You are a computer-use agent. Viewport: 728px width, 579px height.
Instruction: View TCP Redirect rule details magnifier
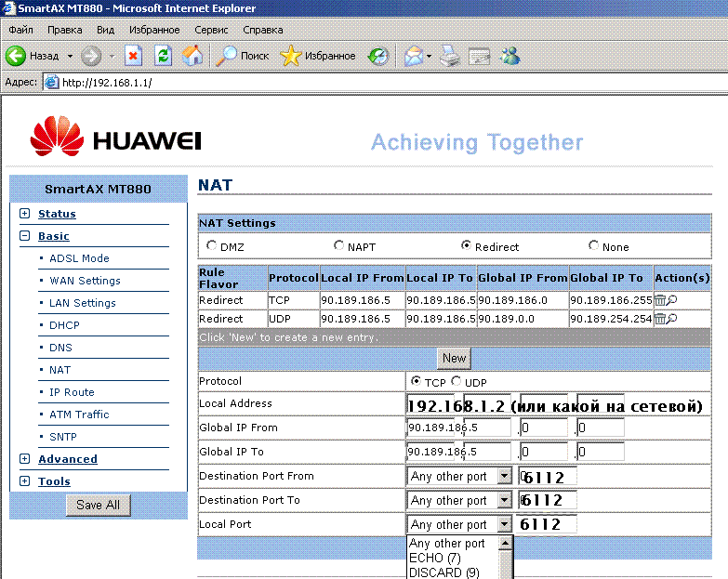(x=672, y=300)
